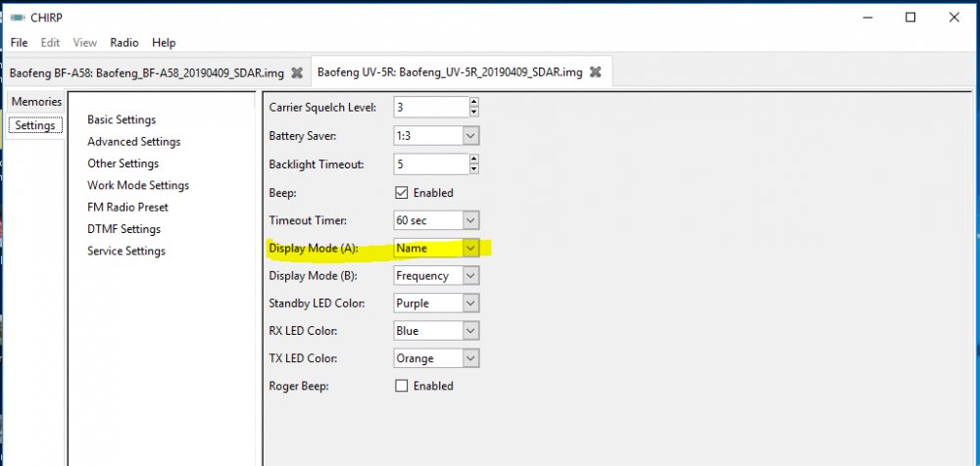Click the Roger Beep label

pyautogui.click(x=299, y=386)
